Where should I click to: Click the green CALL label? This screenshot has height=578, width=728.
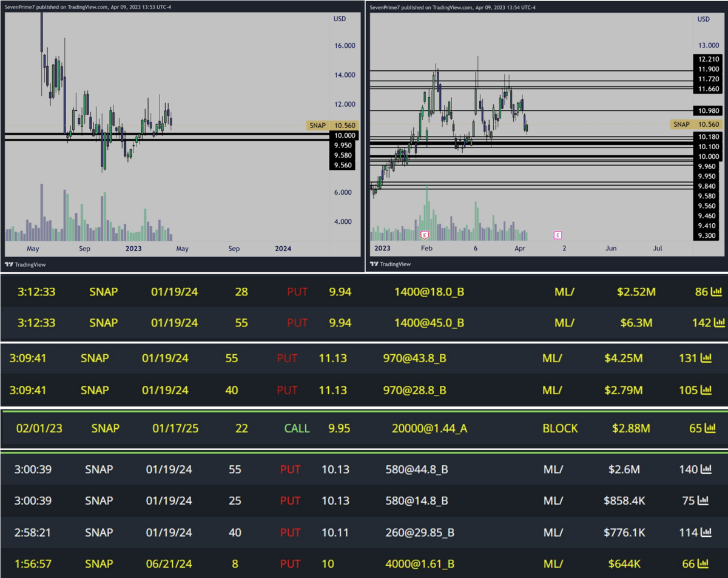pos(297,428)
